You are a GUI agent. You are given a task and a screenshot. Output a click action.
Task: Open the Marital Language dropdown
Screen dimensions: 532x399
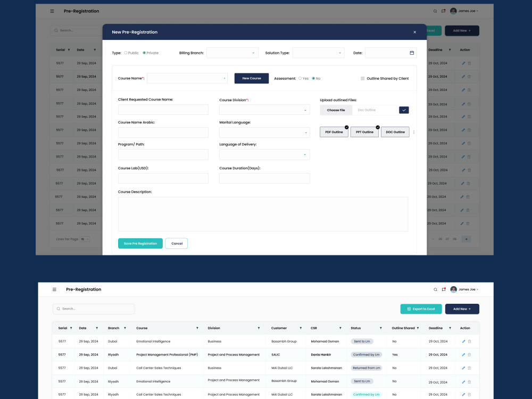[264, 132]
